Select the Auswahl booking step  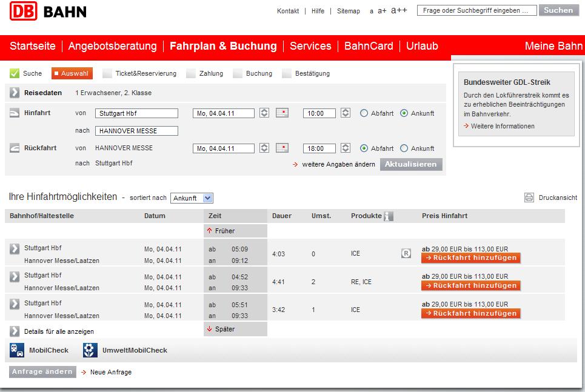[72, 73]
